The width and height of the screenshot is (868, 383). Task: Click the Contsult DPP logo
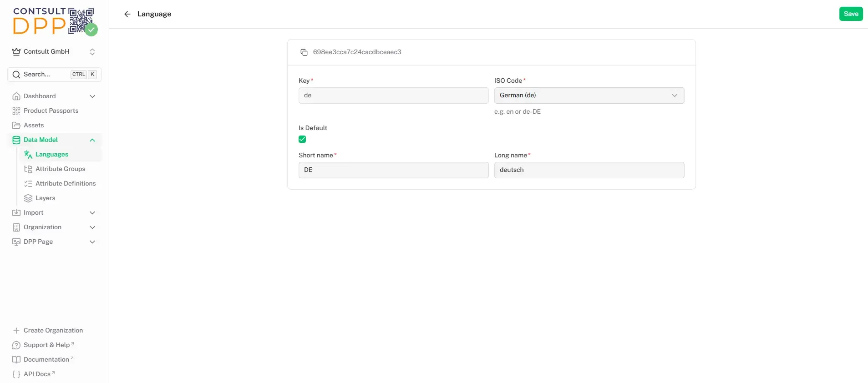pos(55,21)
